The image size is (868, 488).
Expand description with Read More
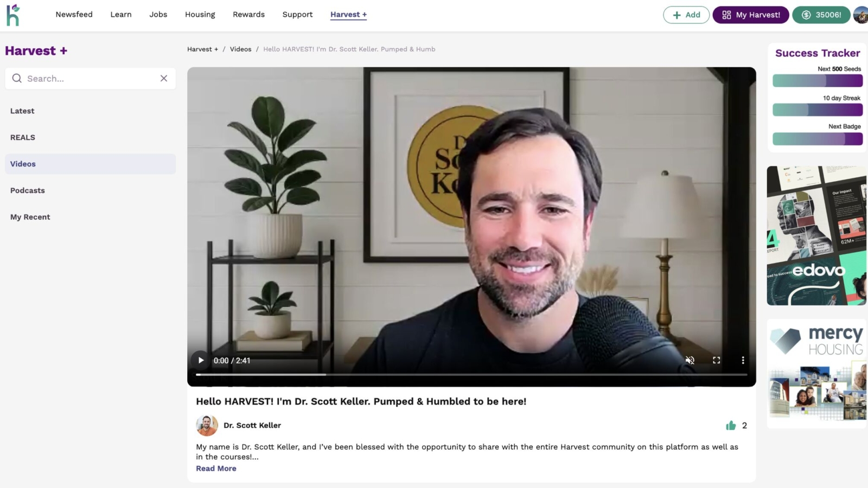tap(216, 468)
